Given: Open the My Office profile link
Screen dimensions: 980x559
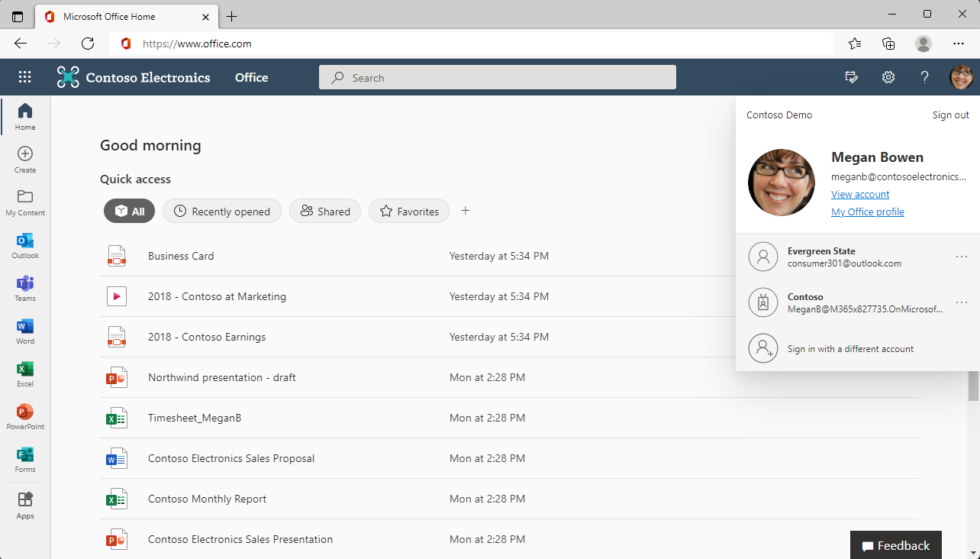Looking at the screenshot, I should pos(868,212).
